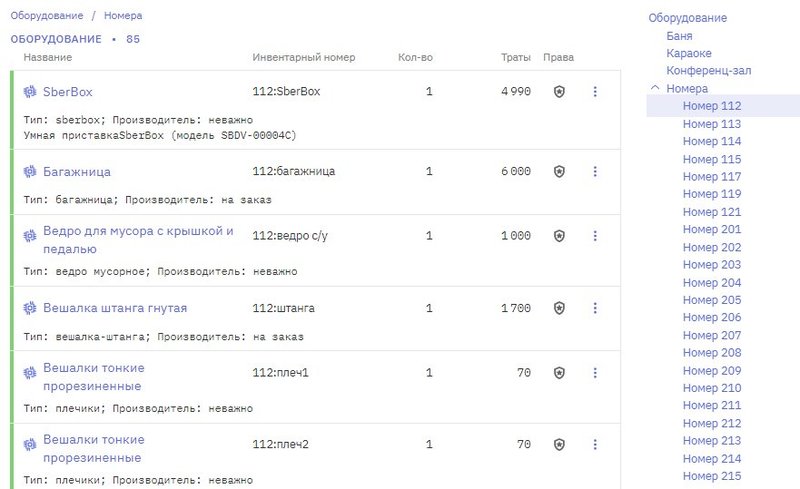Click the shield rights icon for Багажница

click(x=559, y=172)
